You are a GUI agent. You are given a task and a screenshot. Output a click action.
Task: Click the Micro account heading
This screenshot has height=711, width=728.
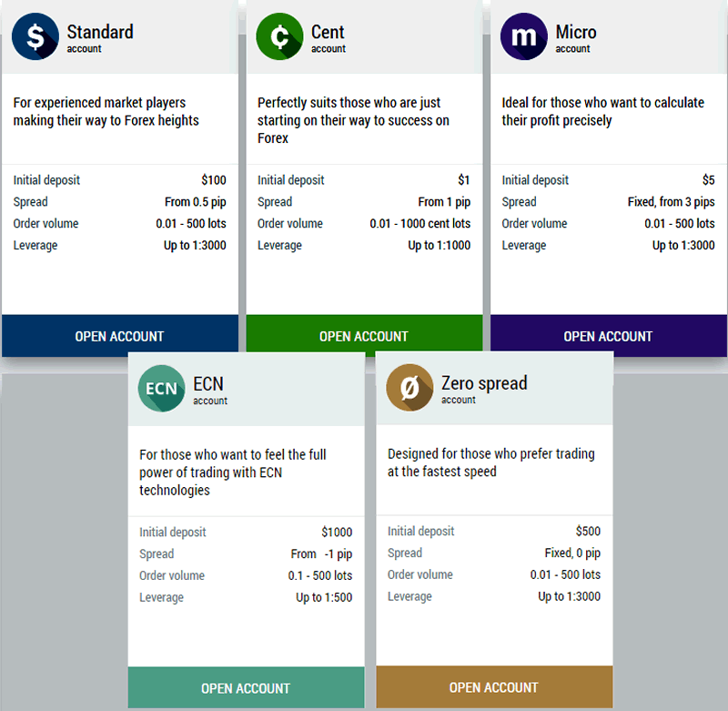pos(576,33)
